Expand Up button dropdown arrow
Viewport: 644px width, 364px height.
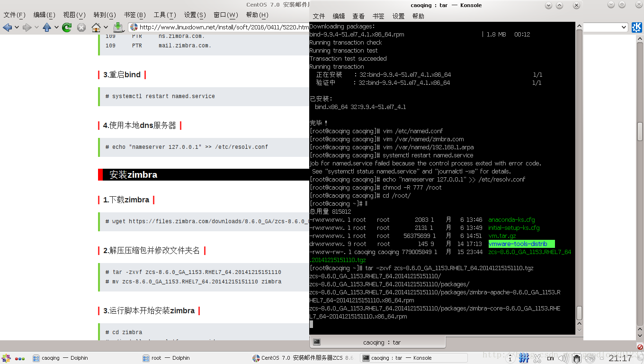[x=56, y=27]
